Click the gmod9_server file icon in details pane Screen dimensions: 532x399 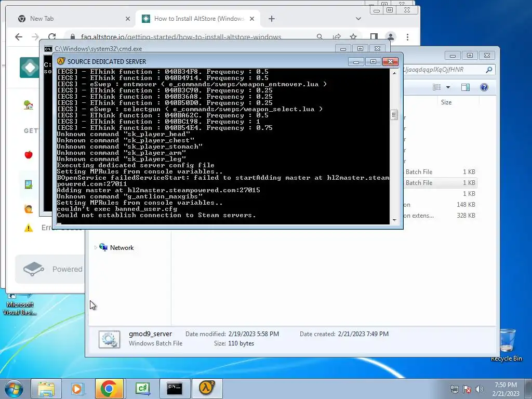[109, 339]
